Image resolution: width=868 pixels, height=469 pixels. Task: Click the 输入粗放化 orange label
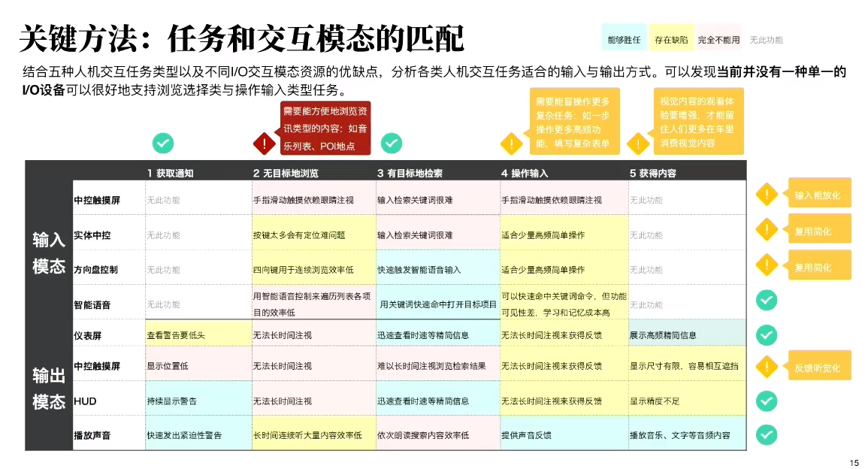pyautogui.click(x=818, y=195)
